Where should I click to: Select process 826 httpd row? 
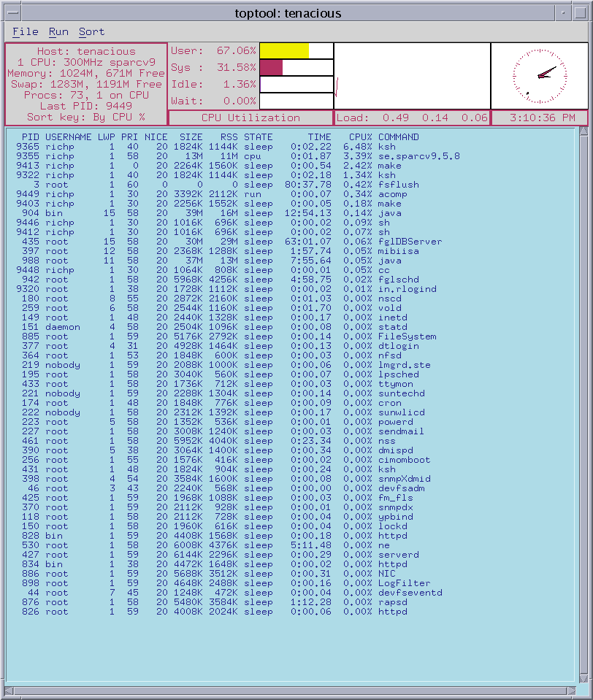(x=215, y=612)
